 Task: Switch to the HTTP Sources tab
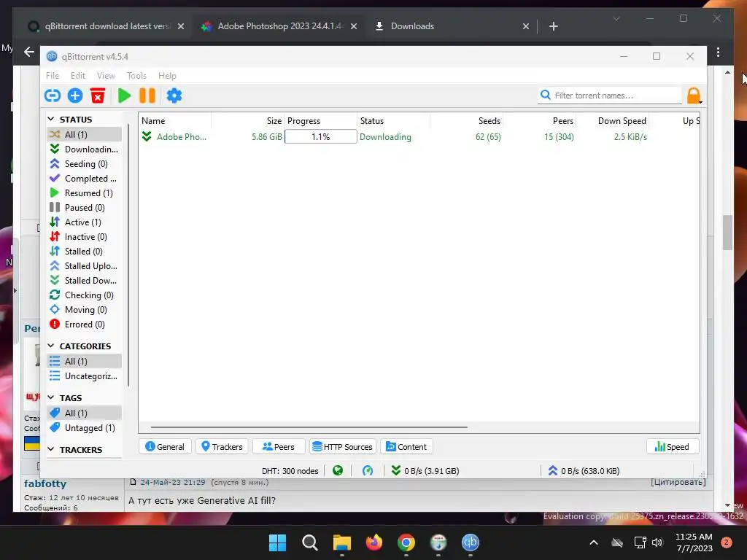tap(343, 447)
